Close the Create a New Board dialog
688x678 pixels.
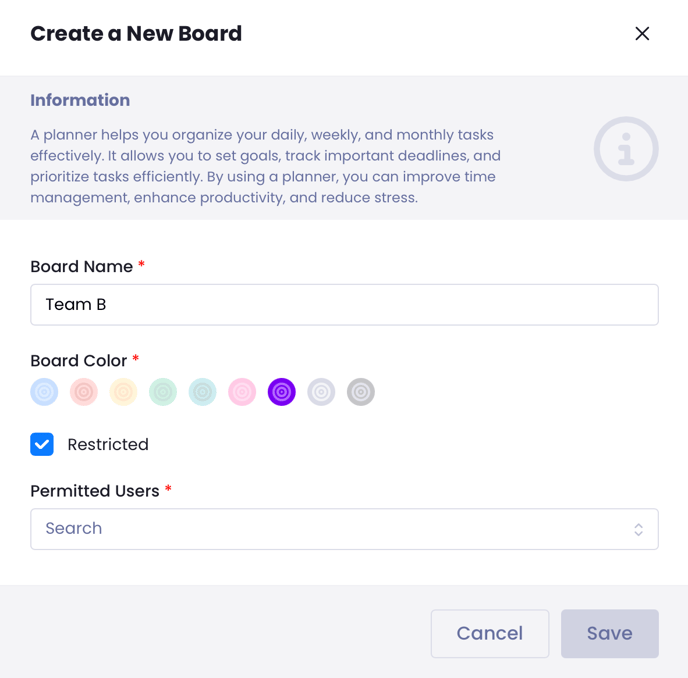point(642,34)
